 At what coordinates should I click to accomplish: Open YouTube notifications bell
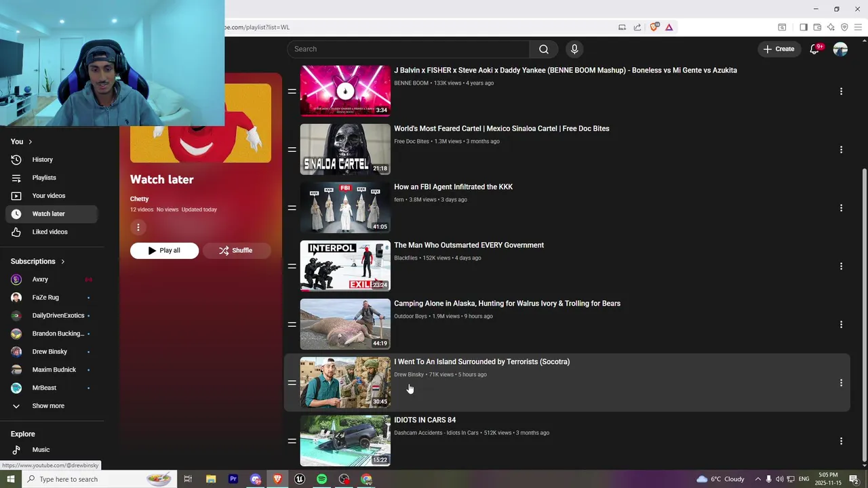814,49
